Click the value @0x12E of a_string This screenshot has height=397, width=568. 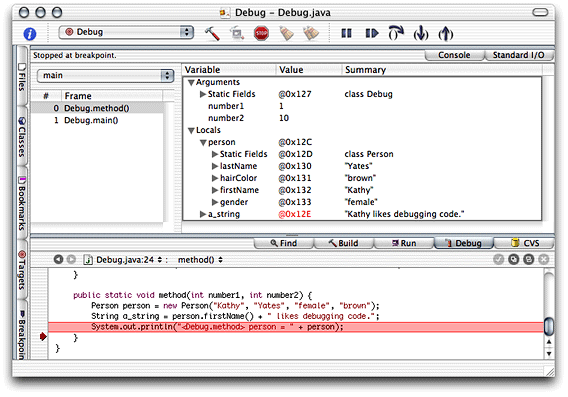(x=295, y=214)
